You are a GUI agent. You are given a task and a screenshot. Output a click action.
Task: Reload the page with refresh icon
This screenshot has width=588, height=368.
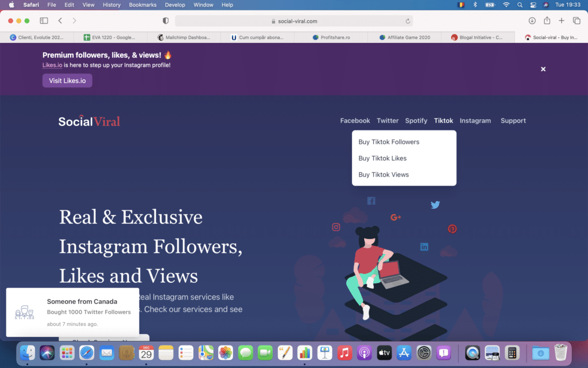tap(408, 21)
